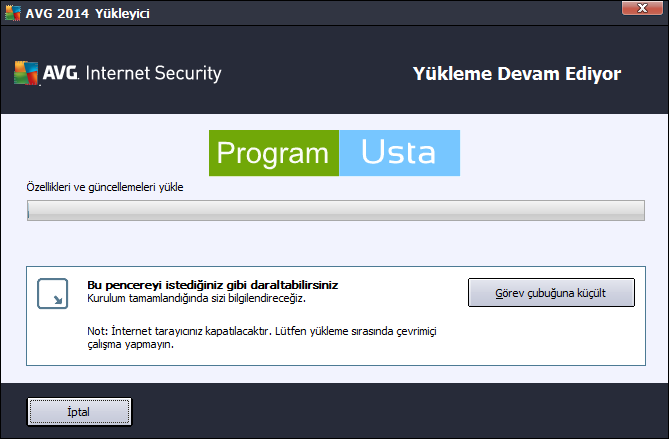
Task: Cancel installation with the İptal button
Action: pos(79,410)
